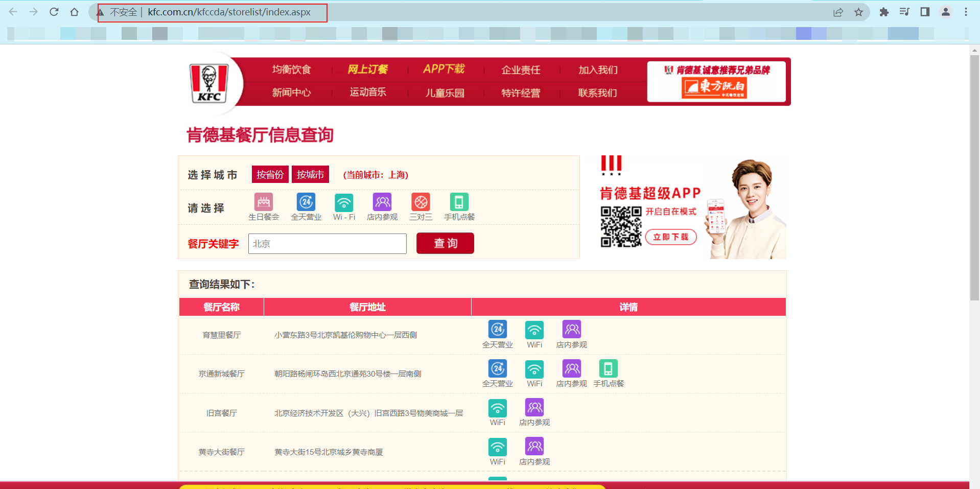Click the 立即下载 button
The width and height of the screenshot is (980, 489).
671,237
